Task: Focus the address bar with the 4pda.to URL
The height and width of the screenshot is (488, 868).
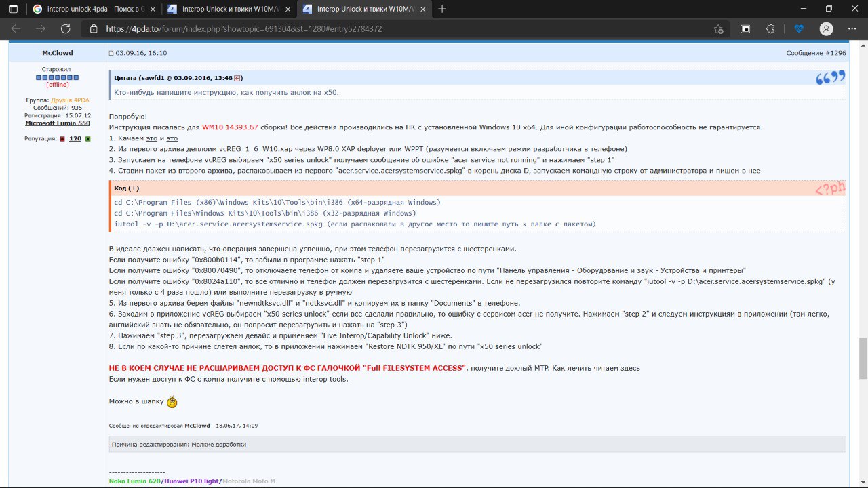Action: [x=407, y=29]
